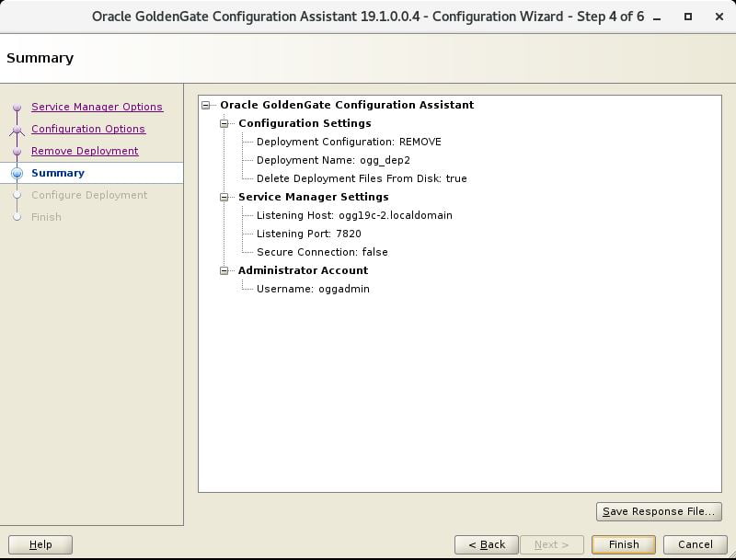Click the blue Summary step indicator icon

[x=17, y=174]
